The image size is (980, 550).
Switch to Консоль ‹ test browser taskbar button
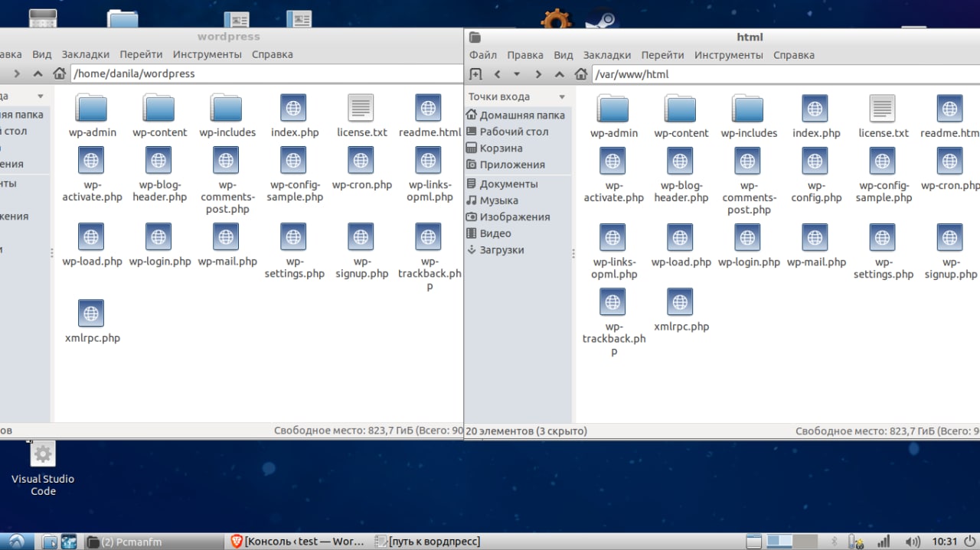(x=299, y=542)
